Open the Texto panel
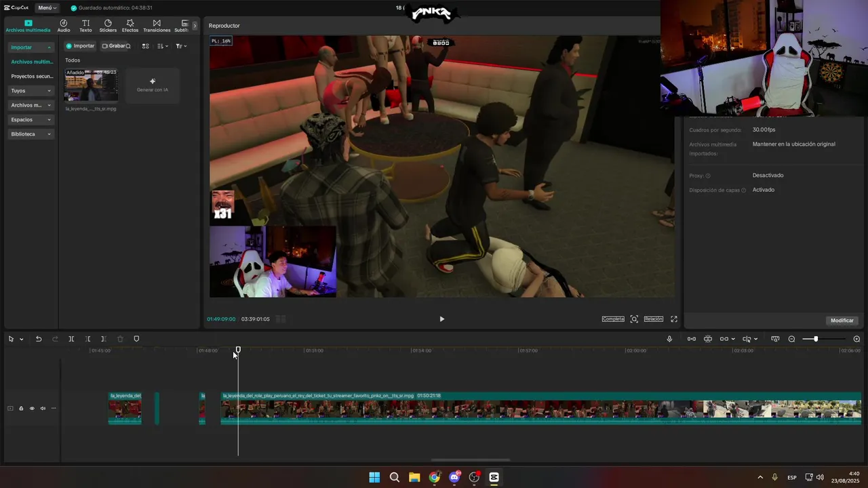The height and width of the screenshot is (488, 868). tap(85, 26)
